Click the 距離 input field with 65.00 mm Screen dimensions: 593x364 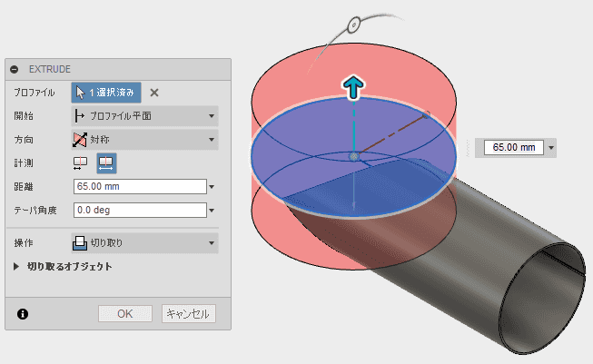140,187
